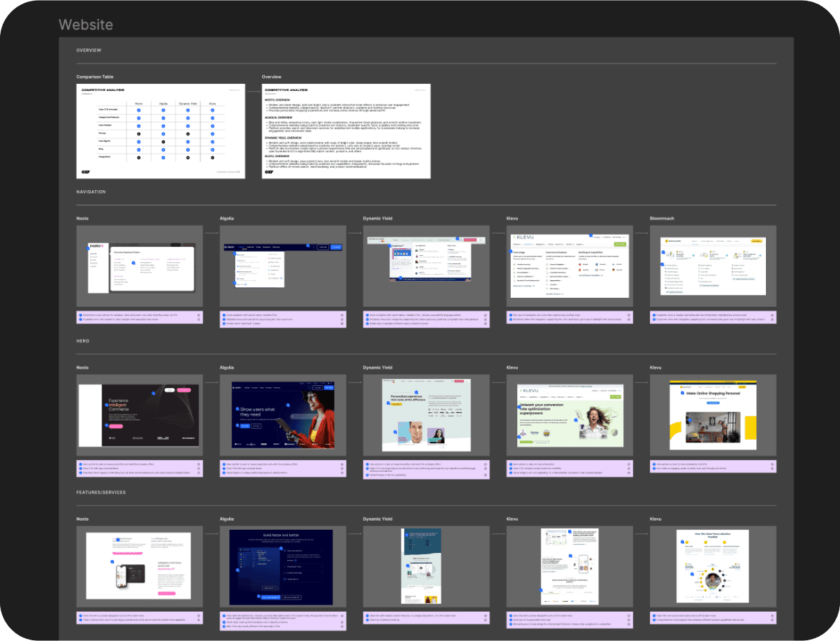The image size is (840, 641).
Task: Click the Dynamic Yield label in Hero section
Action: coord(377,367)
